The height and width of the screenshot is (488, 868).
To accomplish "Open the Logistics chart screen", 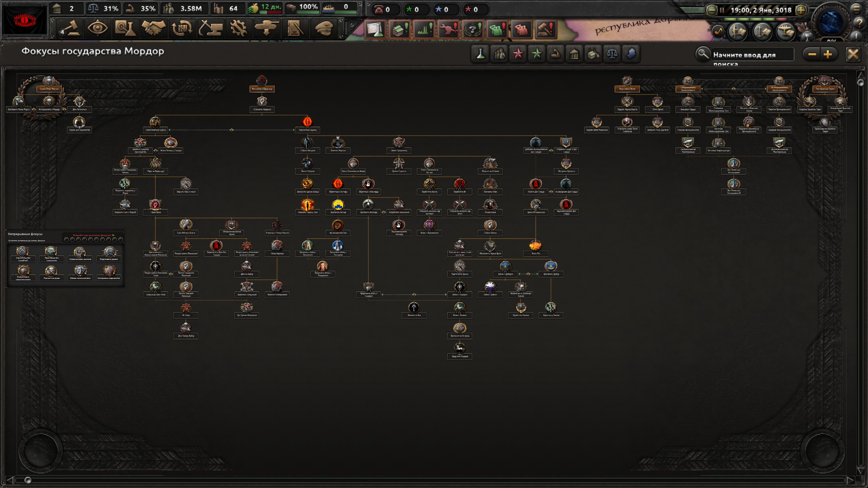I will coord(295,28).
